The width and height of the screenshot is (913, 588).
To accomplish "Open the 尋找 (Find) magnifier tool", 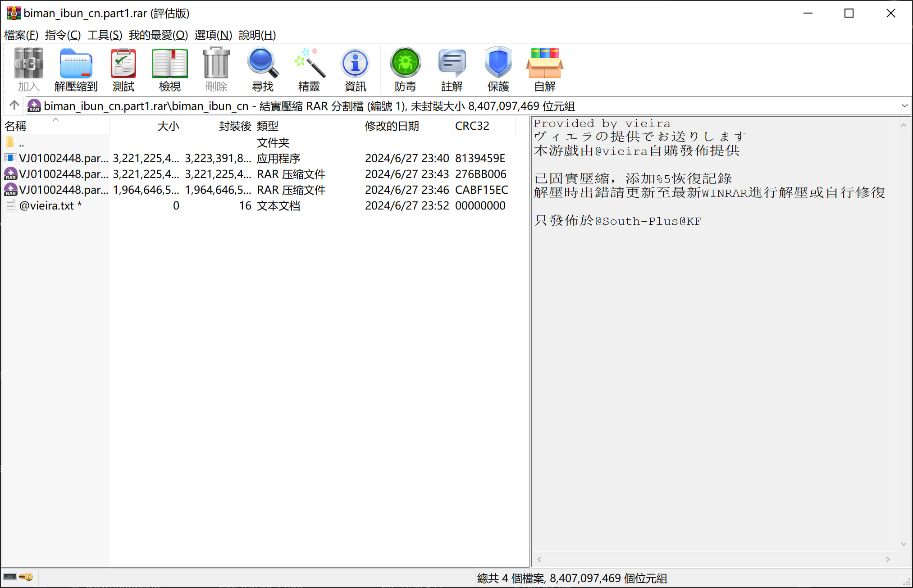I will (263, 69).
